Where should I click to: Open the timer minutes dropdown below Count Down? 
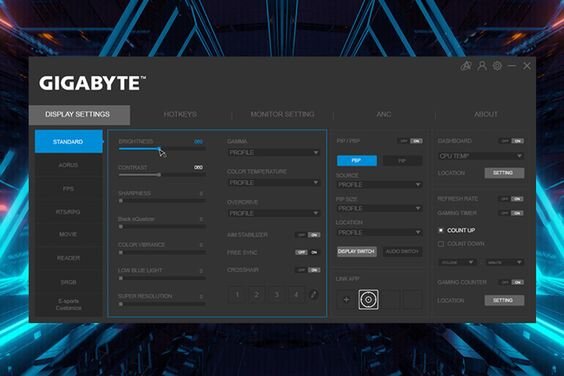click(x=504, y=262)
